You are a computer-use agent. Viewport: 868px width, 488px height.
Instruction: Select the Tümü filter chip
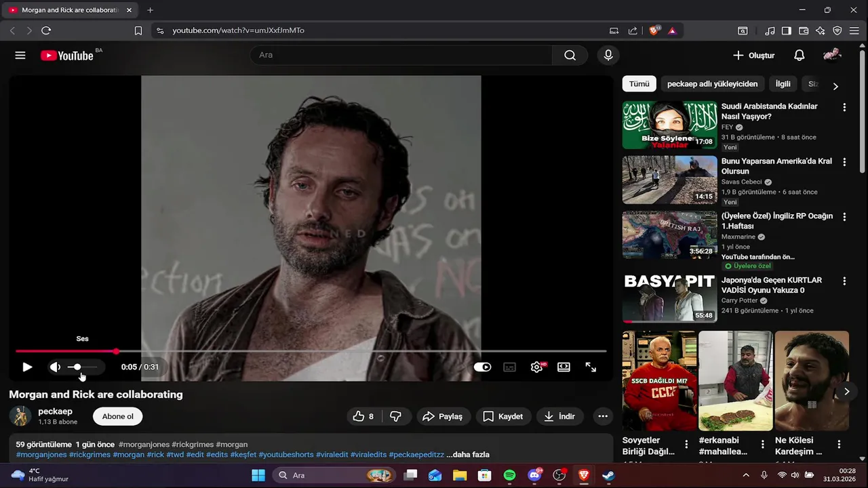639,84
